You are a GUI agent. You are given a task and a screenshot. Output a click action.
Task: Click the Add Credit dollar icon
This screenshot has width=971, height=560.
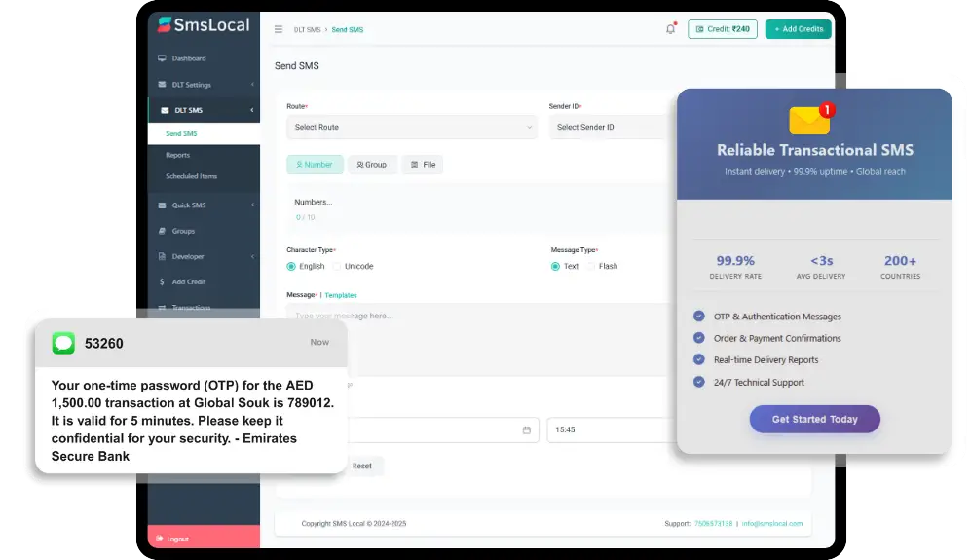(x=162, y=281)
